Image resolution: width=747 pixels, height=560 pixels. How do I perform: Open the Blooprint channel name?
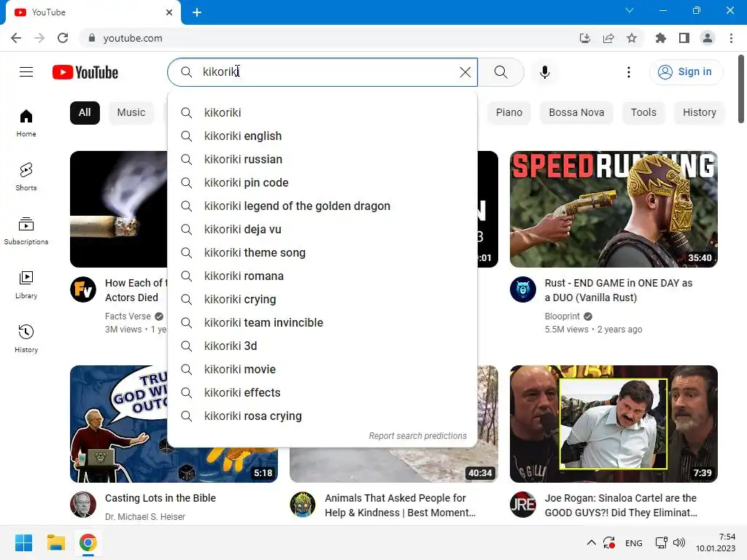562,316
